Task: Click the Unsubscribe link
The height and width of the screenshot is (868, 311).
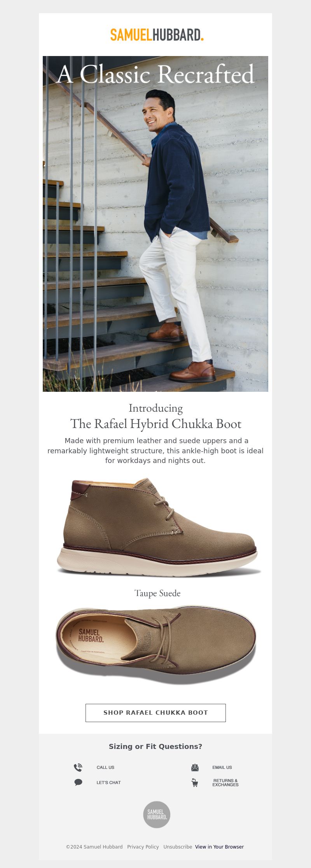Action: click(x=178, y=847)
